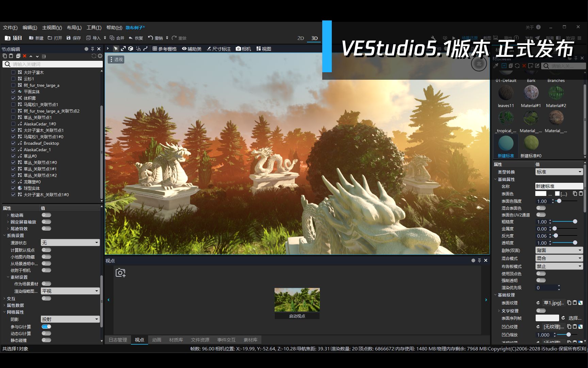Check the 大叶子灌木 node checkbox
588x368 pixels.
pos(13,72)
